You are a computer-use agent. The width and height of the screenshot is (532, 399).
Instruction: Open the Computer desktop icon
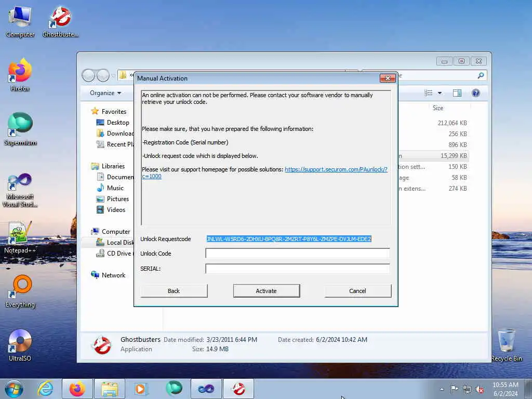click(x=20, y=22)
